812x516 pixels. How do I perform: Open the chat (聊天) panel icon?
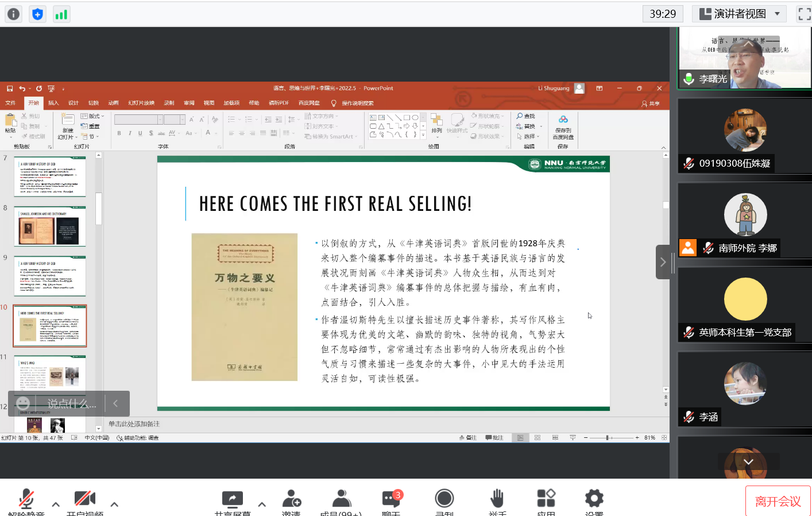tap(391, 499)
